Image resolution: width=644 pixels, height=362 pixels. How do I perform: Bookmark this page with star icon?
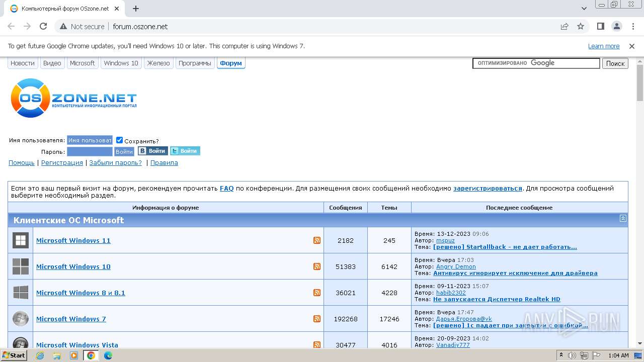click(581, 26)
